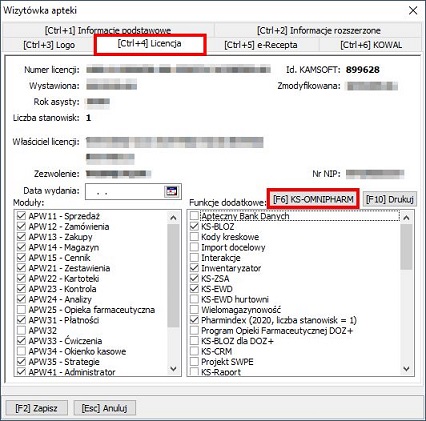Close the Wizytówka apteki window
Screen dimensions: 426x421
413,10
